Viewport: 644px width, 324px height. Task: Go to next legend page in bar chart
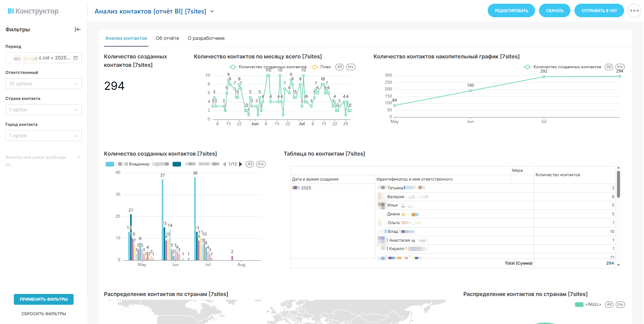241,164
